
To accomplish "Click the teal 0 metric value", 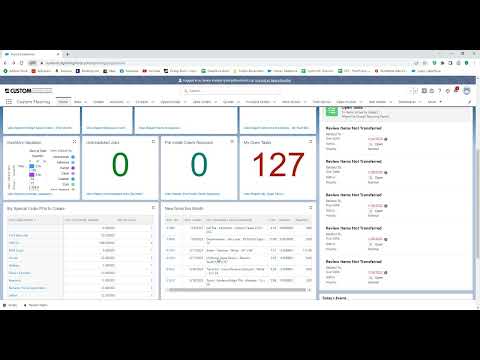I will click(x=199, y=164).
